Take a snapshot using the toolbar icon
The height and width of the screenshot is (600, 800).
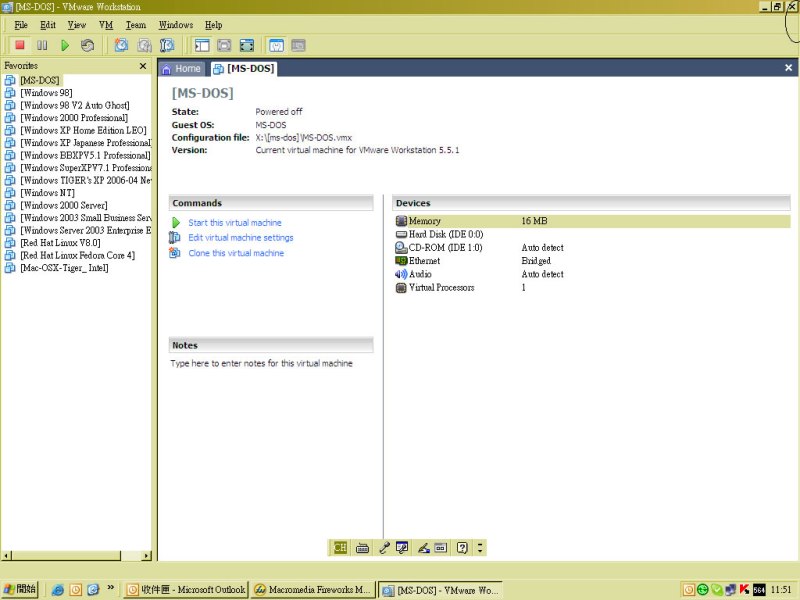click(121, 45)
